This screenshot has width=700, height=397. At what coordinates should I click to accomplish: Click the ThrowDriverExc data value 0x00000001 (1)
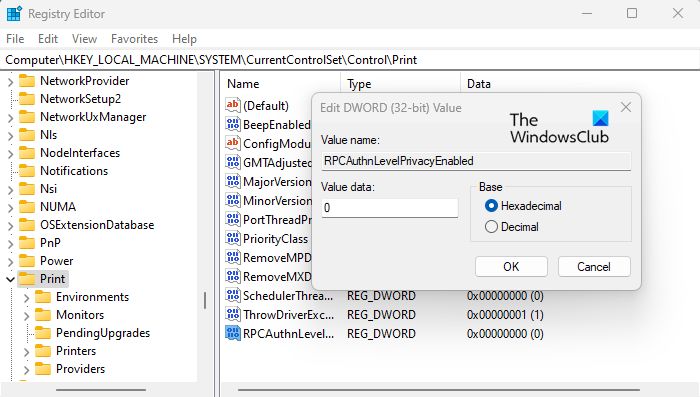[x=505, y=315]
